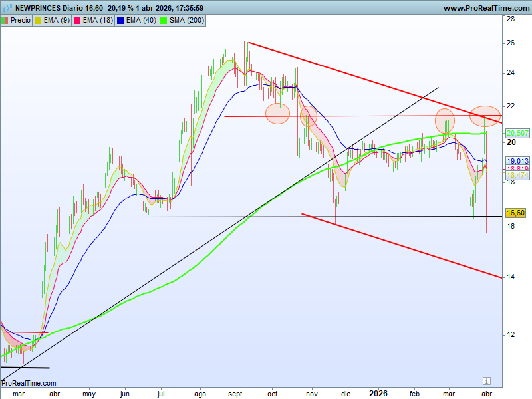532x399 pixels.
Task: Click the 20,507 SMA value label
Action: (517, 133)
